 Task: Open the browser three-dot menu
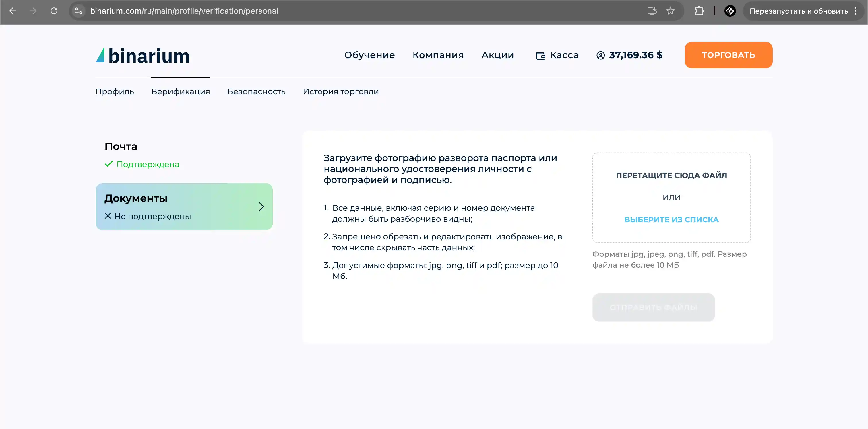(x=856, y=11)
